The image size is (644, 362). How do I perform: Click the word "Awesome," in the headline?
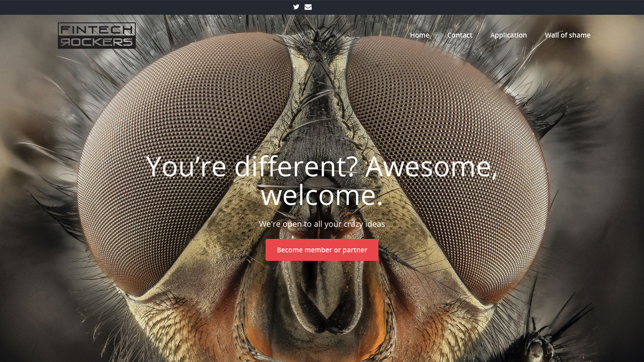click(431, 166)
